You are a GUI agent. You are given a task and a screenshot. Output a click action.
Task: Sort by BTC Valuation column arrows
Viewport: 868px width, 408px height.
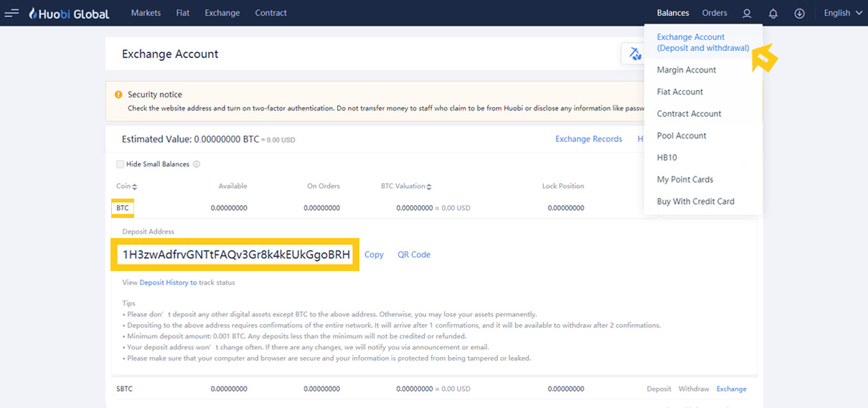pyautogui.click(x=429, y=186)
